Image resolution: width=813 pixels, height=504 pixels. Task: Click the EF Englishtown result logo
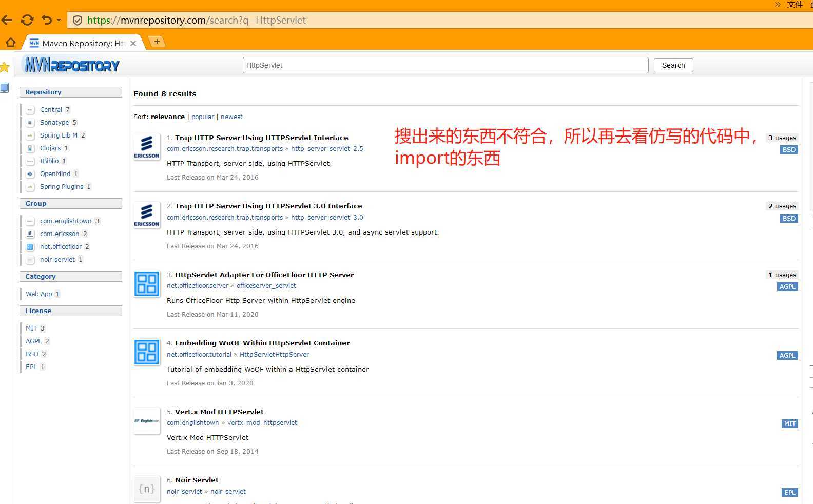click(x=147, y=421)
